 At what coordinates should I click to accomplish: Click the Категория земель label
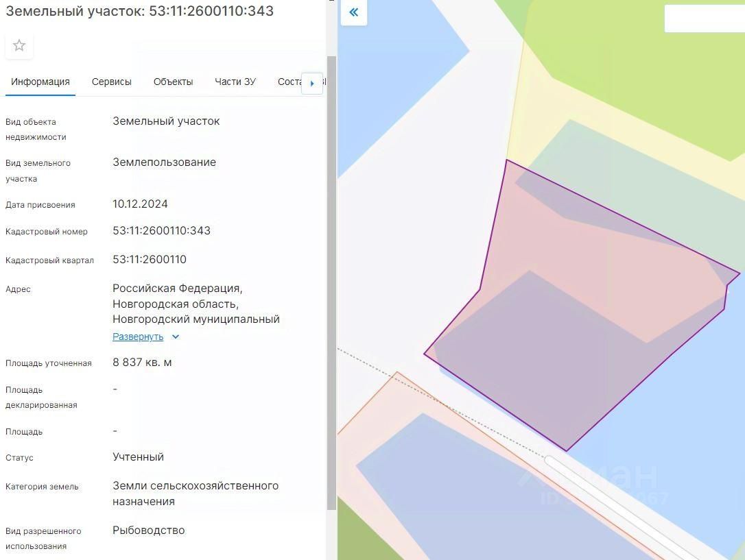[42, 487]
